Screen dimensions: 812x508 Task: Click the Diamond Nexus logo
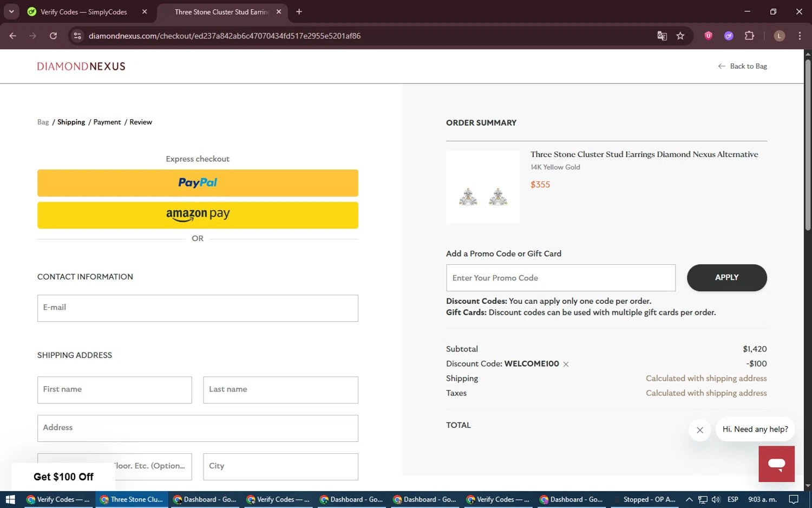click(81, 66)
